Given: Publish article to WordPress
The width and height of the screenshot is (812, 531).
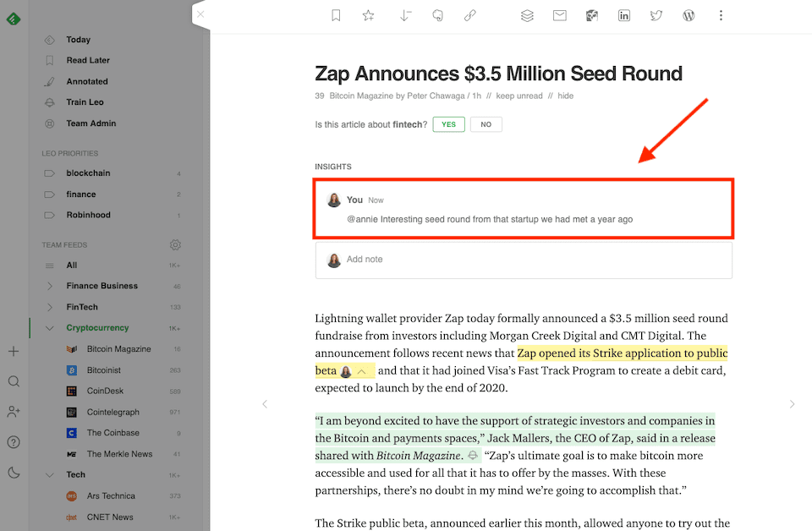Looking at the screenshot, I should tap(689, 15).
